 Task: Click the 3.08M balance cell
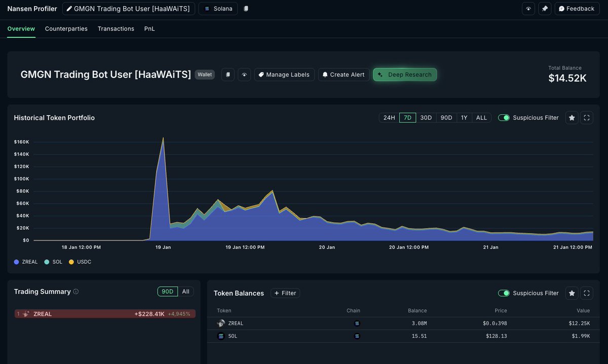coord(419,323)
